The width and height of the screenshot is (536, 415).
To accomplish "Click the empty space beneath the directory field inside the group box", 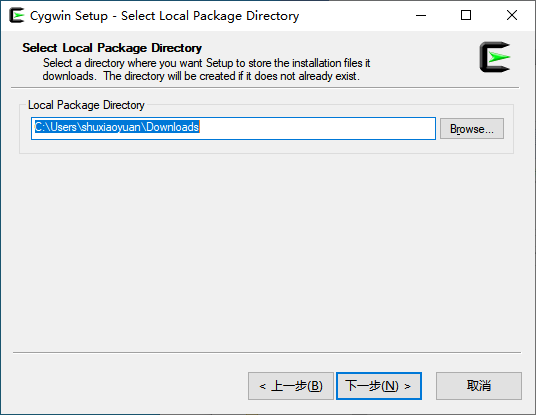I will coord(267,146).
